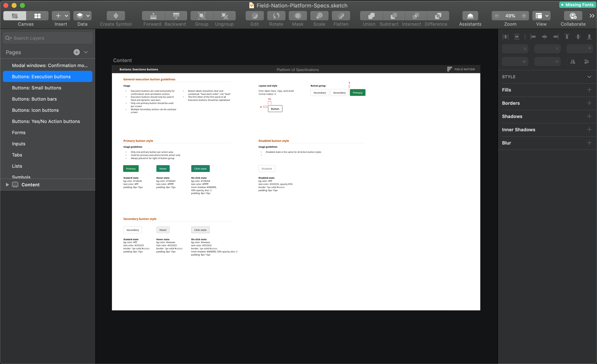Click the H height field
The image size is (597, 364).
click(547, 62)
